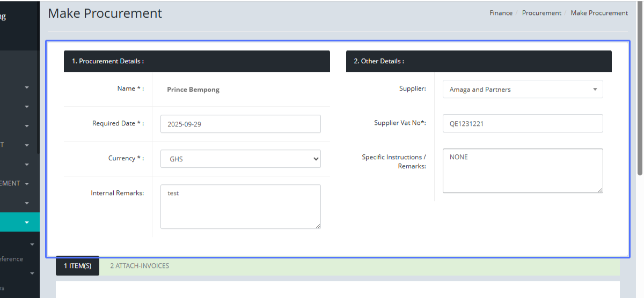This screenshot has width=644, height=298.
Task: Open the 2 ATTACH-INVOICES tab
Action: 140,266
